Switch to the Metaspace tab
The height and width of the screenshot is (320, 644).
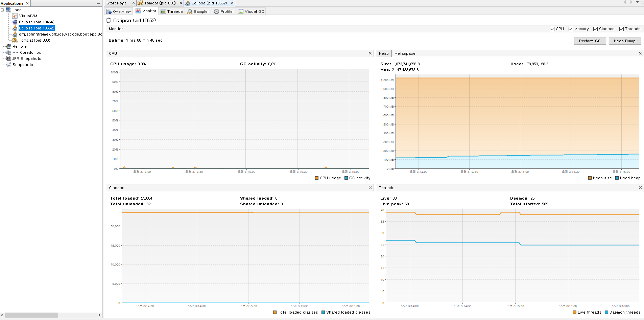405,53
